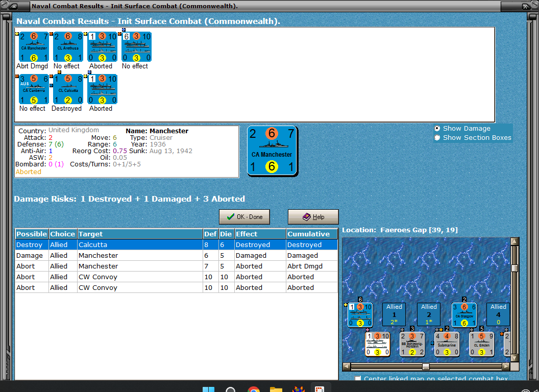Click the Die column header
Image resolution: width=539 pixels, height=392 pixels.
click(226, 234)
